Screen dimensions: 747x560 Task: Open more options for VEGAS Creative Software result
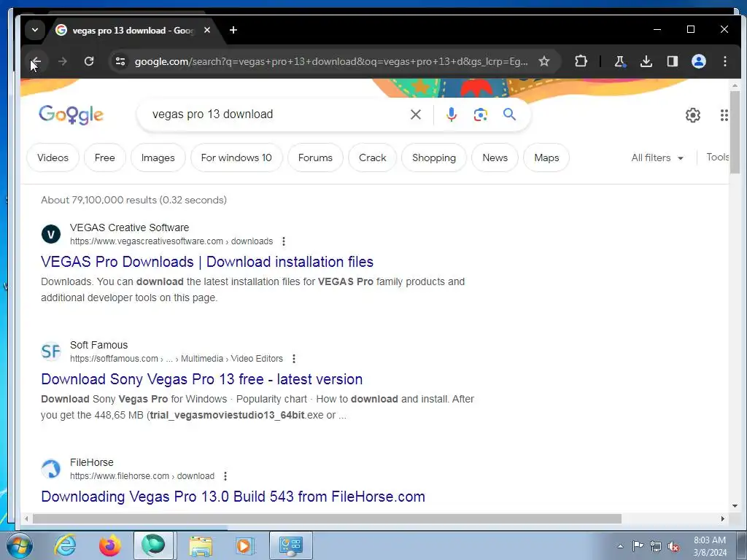284,241
